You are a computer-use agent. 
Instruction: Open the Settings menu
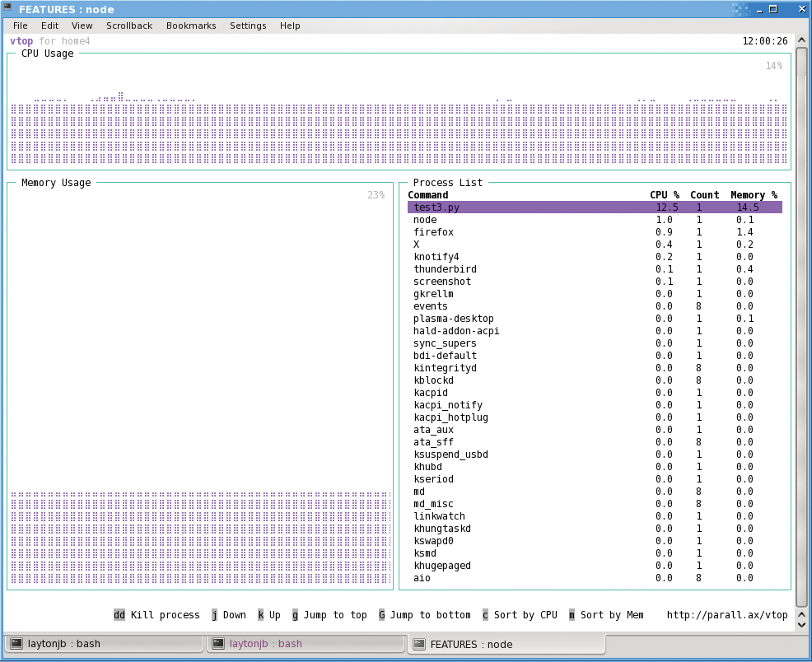click(248, 26)
